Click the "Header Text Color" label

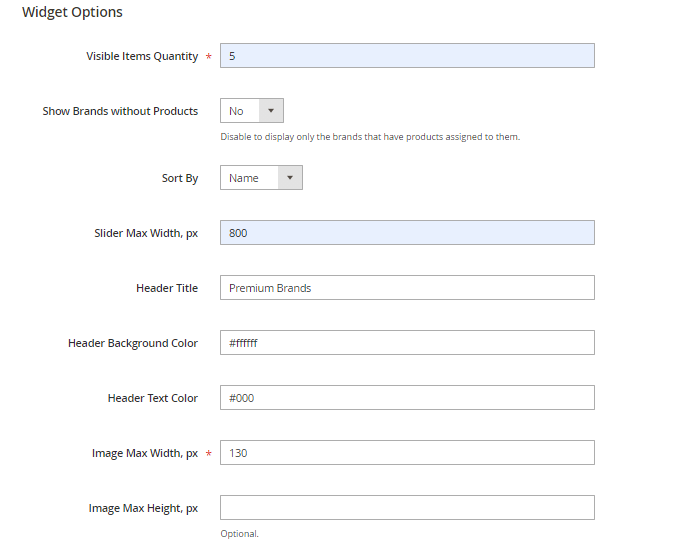153,398
